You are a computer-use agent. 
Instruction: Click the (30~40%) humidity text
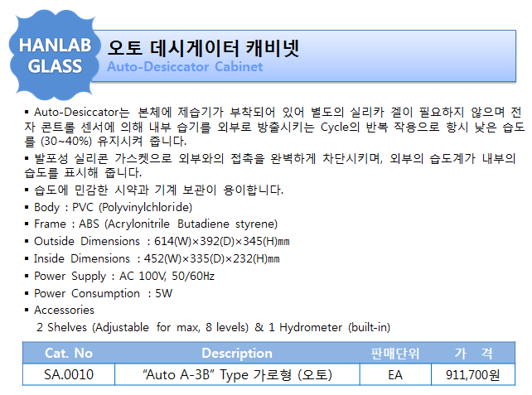66,141
